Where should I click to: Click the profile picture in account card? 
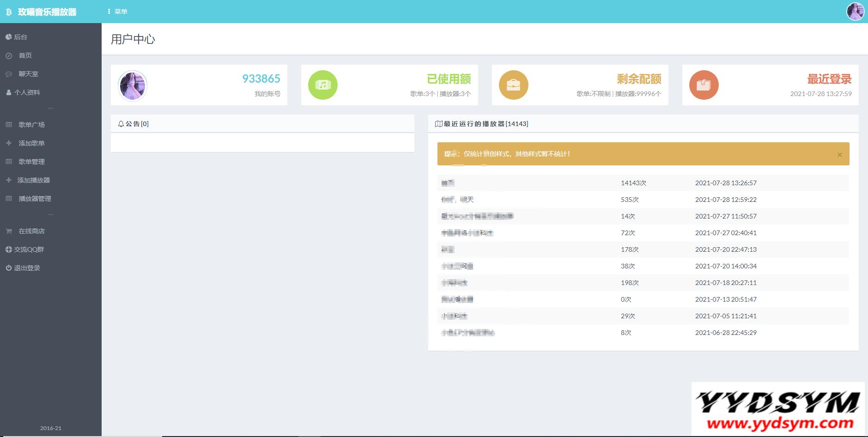(x=133, y=85)
